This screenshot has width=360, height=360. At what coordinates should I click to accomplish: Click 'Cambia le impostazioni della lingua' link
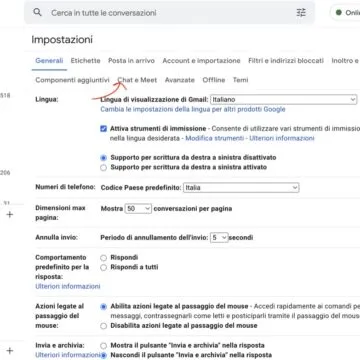[193, 109]
